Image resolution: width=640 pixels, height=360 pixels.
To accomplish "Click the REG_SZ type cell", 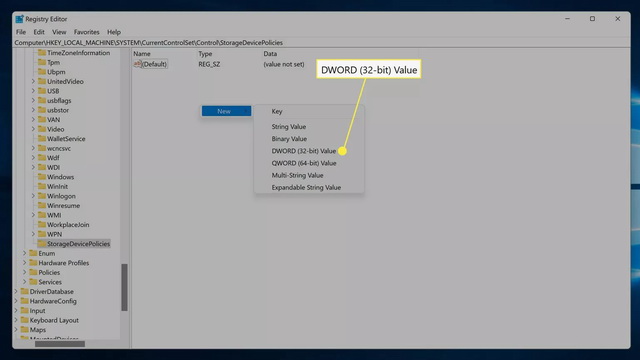I will click(x=209, y=64).
